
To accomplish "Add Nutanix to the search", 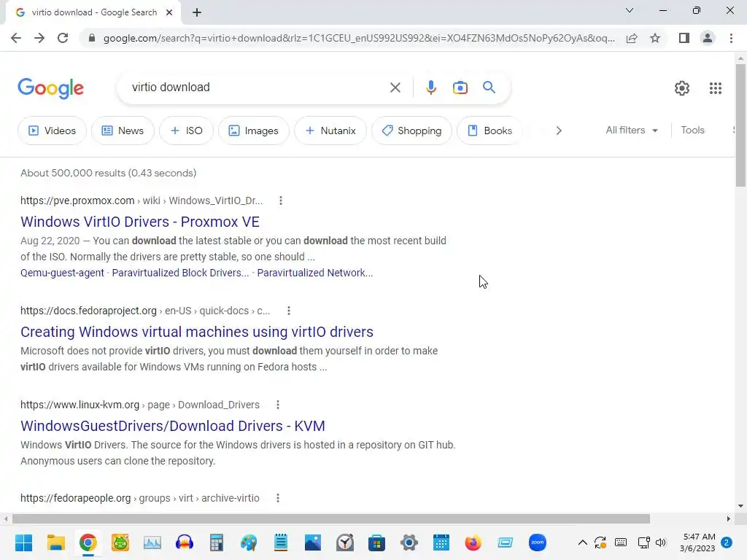I will click(330, 131).
